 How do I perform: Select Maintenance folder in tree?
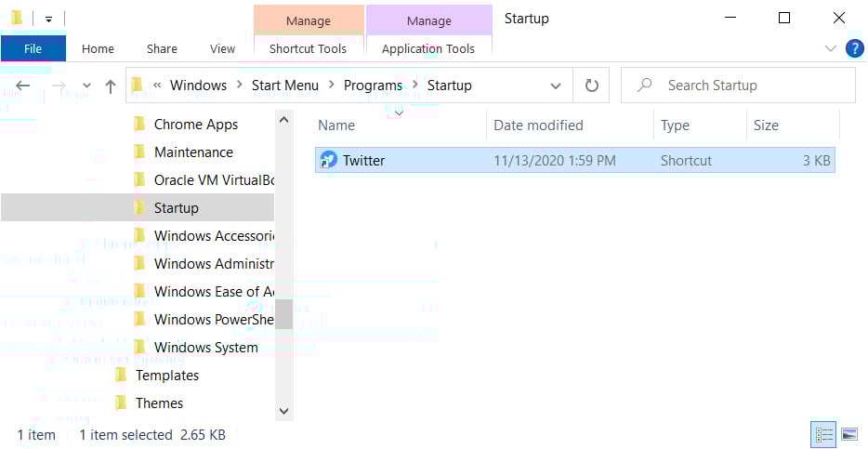tap(193, 152)
